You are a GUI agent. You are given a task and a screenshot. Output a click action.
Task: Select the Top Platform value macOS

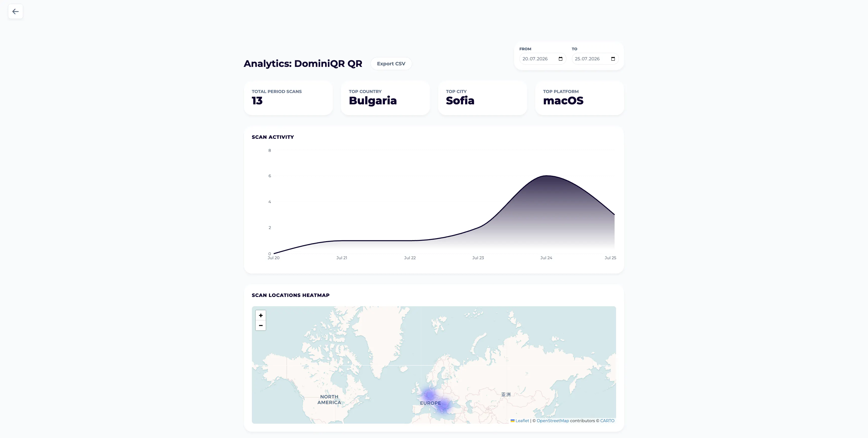[563, 101]
